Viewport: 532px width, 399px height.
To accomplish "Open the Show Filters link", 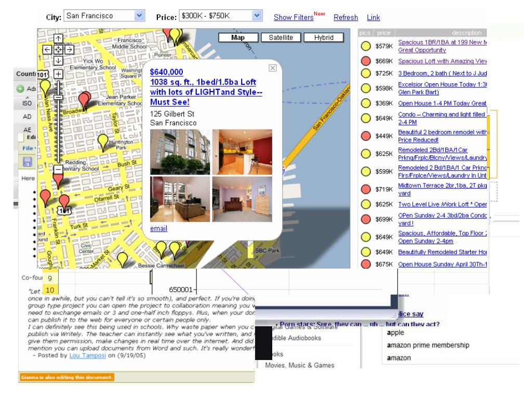I will click(x=294, y=17).
